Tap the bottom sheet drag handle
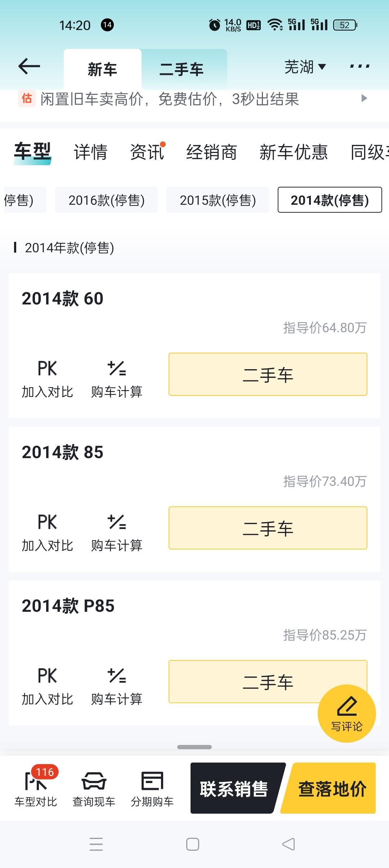389x868 pixels. pos(194,747)
